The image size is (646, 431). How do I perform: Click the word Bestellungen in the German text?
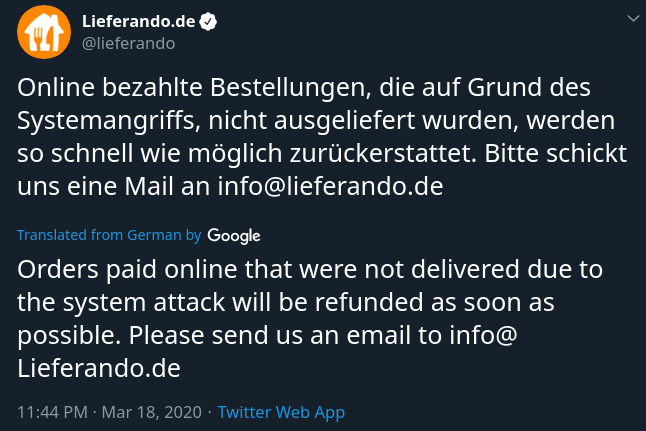pyautogui.click(x=291, y=88)
